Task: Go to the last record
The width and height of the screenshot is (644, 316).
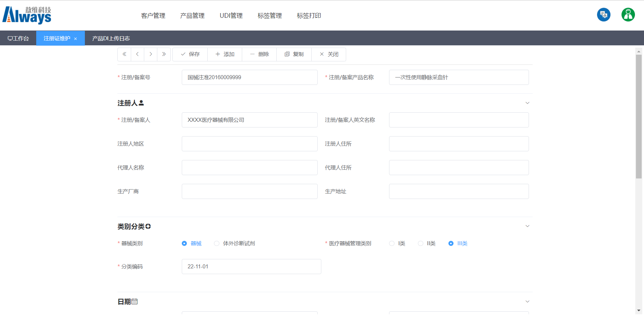Action: [x=164, y=54]
